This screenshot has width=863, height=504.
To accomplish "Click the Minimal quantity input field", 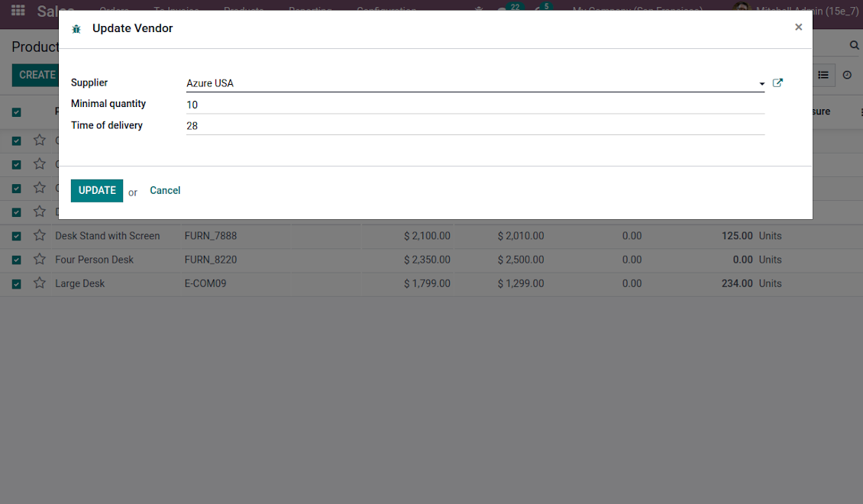I will coord(476,105).
